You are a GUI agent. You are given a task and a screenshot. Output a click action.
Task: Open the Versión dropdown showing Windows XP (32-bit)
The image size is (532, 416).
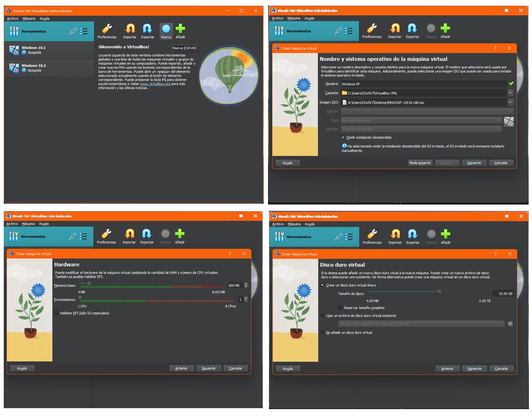pyautogui.click(x=421, y=129)
